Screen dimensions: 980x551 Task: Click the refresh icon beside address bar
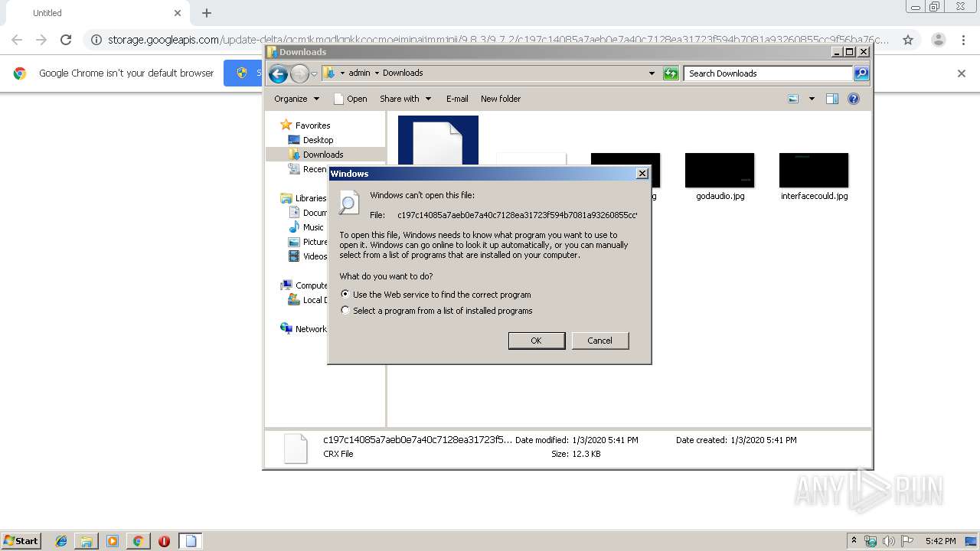671,73
